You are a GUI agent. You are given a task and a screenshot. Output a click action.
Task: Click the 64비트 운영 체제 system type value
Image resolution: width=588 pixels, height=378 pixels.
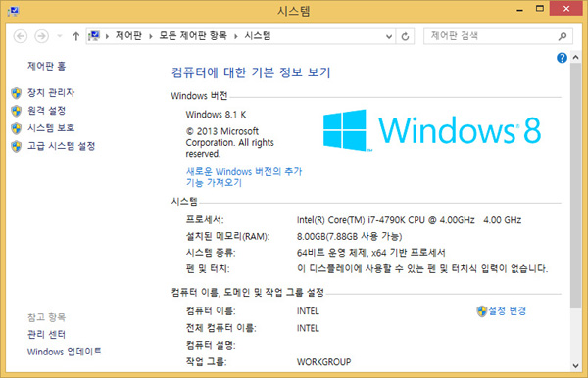tap(370, 253)
